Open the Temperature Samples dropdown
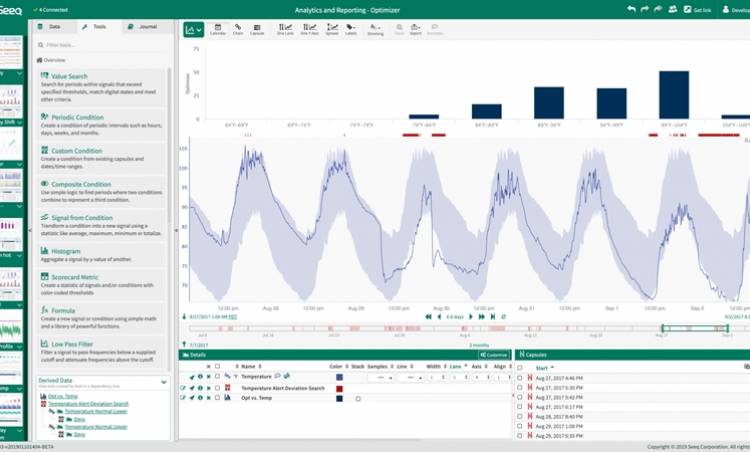The height and width of the screenshot is (452, 750). pos(378,377)
